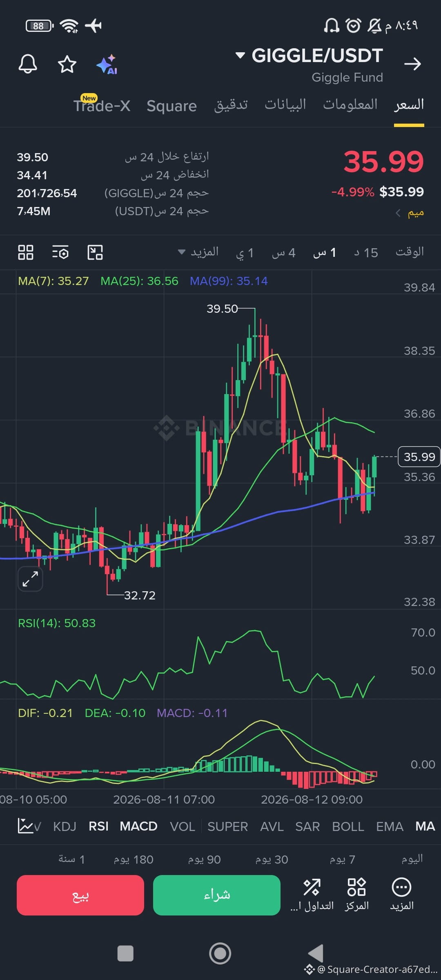
Task: Enable the AVL indicator
Action: pos(272,826)
